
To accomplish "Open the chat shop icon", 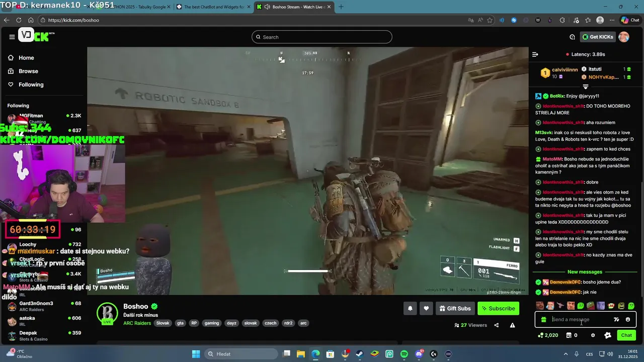I will point(569,335).
